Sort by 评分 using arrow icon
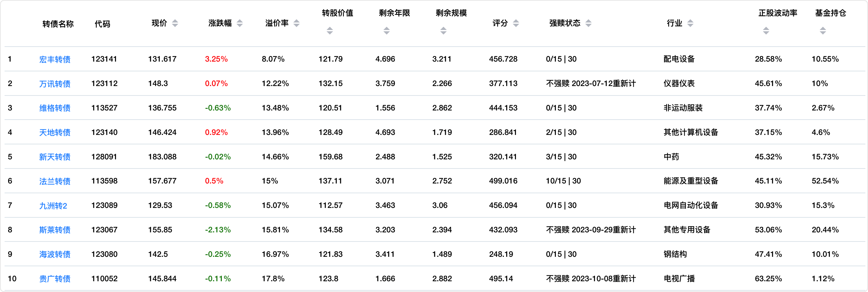Screen dimensions: 868x292 [x=516, y=23]
